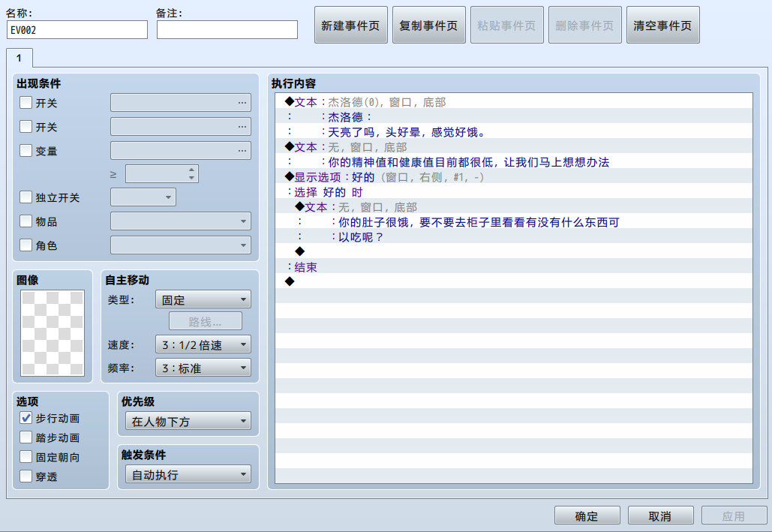
Task: Enable the 角色 condition checkbox
Action: point(26,245)
